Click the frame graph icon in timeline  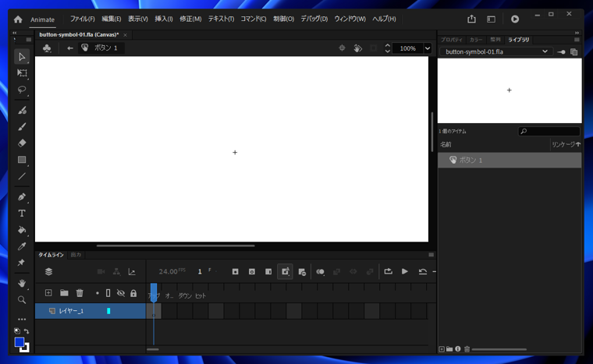132,271
